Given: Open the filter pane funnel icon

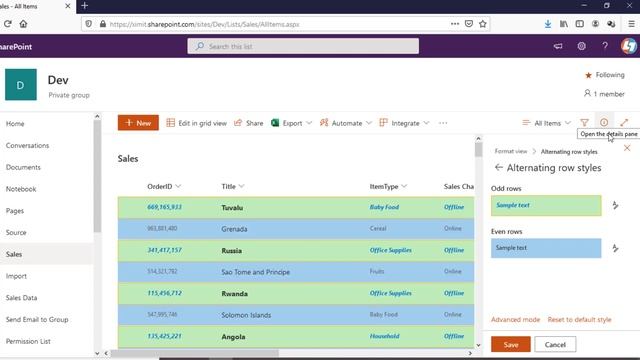Looking at the screenshot, I should (584, 122).
